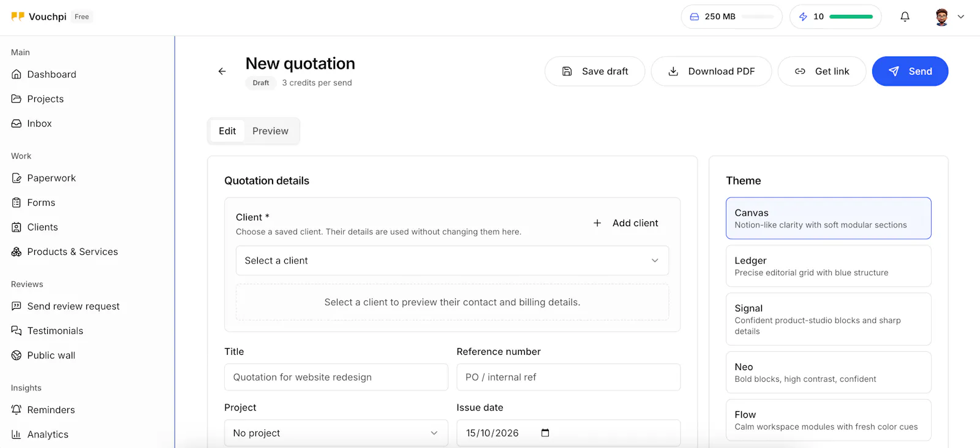The width and height of the screenshot is (980, 448).
Task: Click the Issue date field
Action: click(568, 433)
